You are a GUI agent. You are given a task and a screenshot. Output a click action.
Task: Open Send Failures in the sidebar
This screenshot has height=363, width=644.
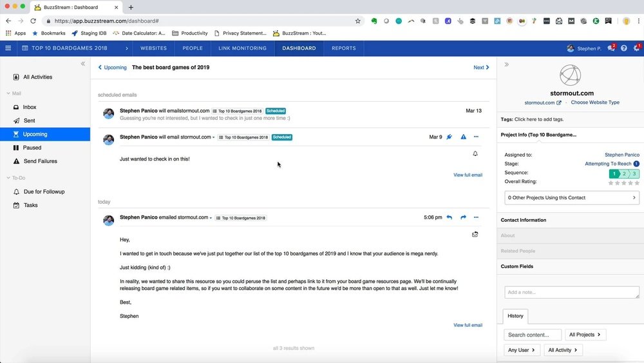click(40, 161)
